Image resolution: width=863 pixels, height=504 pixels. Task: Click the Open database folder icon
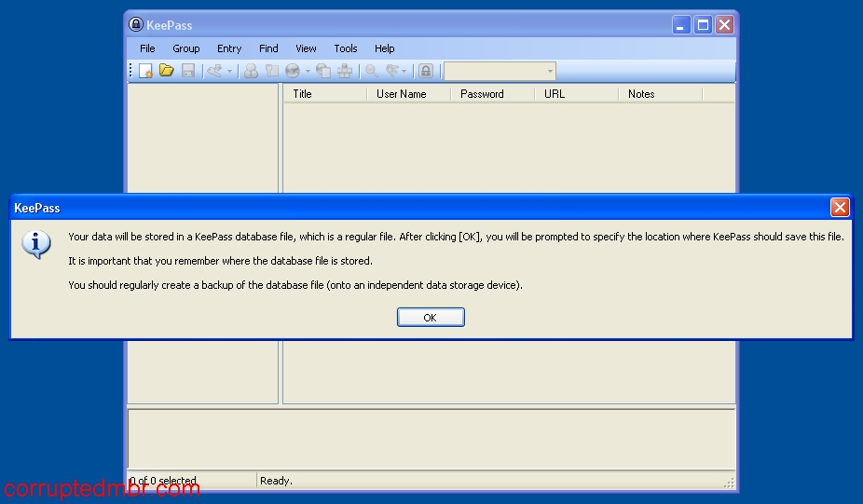(167, 71)
